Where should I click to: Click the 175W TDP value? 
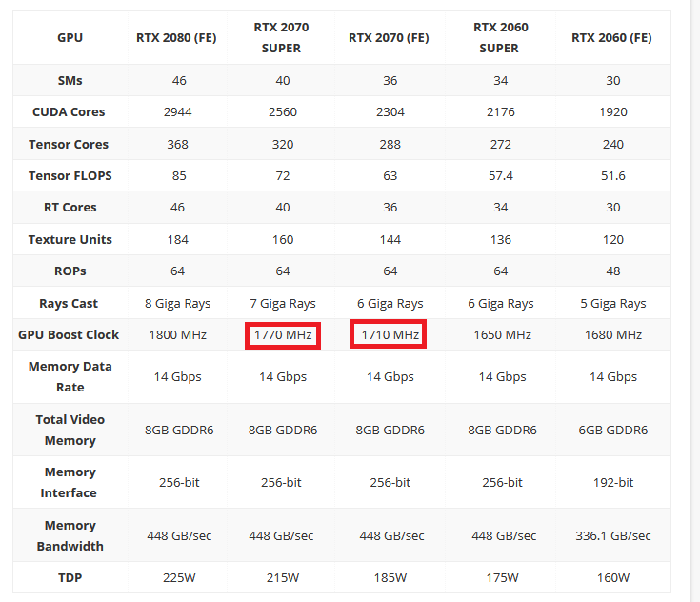[x=502, y=578]
